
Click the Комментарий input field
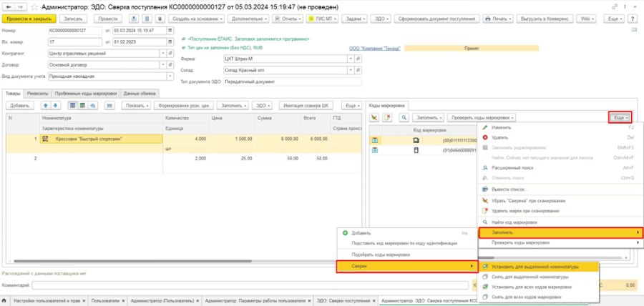coord(250,285)
